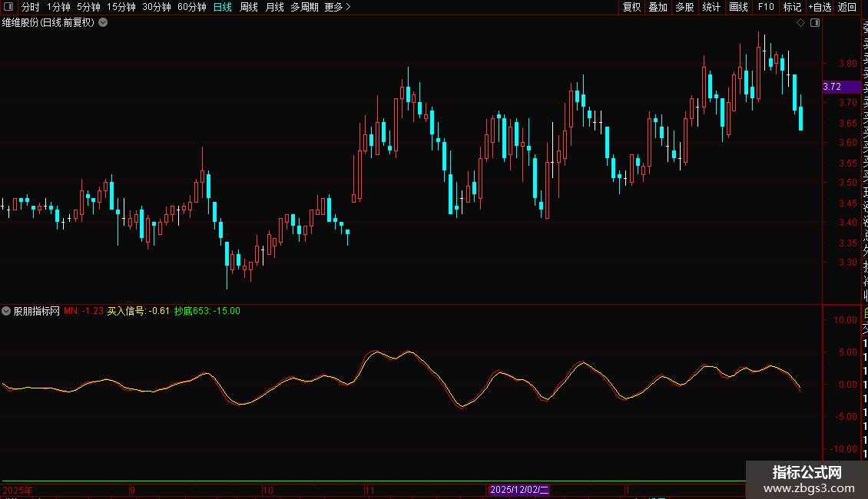Toggle the right side panel icon
Viewport: 868px width, 499px height.
click(815, 23)
